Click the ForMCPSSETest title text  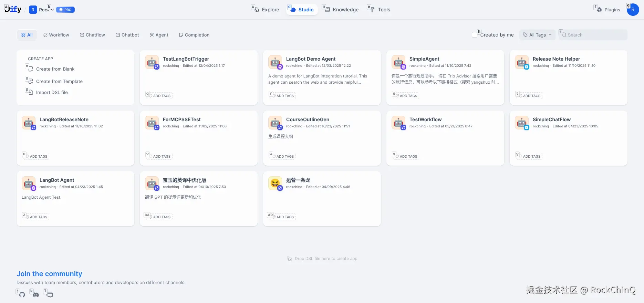coord(181,119)
